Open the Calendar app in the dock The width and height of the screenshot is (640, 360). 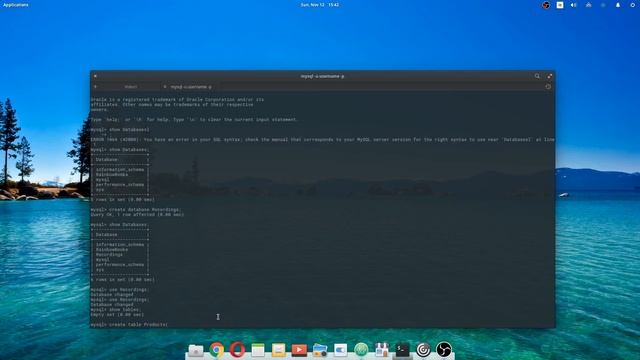point(258,350)
